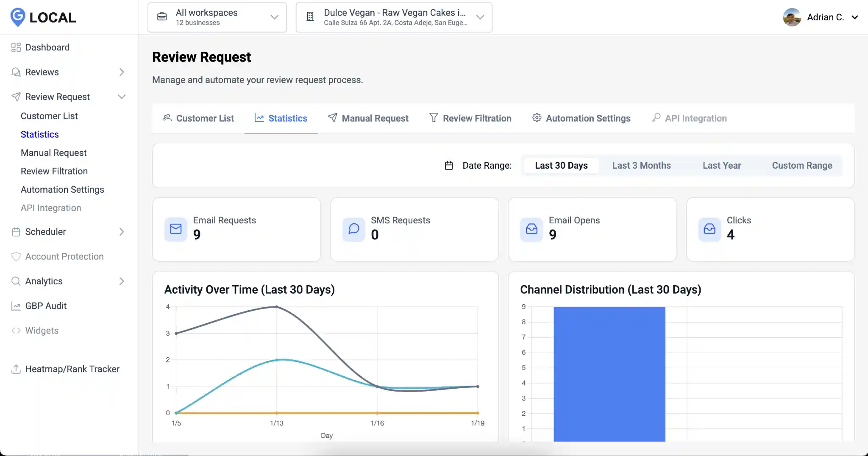Select Custom Range for dates
The width and height of the screenshot is (868, 456).
click(801, 165)
